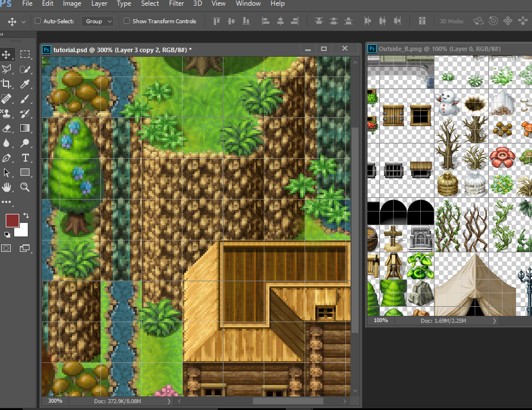
Task: Click tutorial.psd vertical scrollbar thumb
Action: point(355,230)
